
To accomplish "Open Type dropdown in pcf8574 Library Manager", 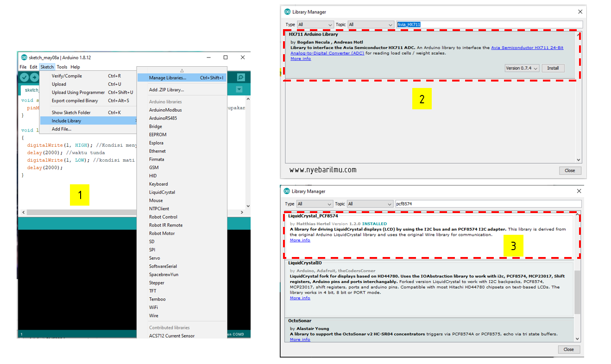I will click(315, 204).
